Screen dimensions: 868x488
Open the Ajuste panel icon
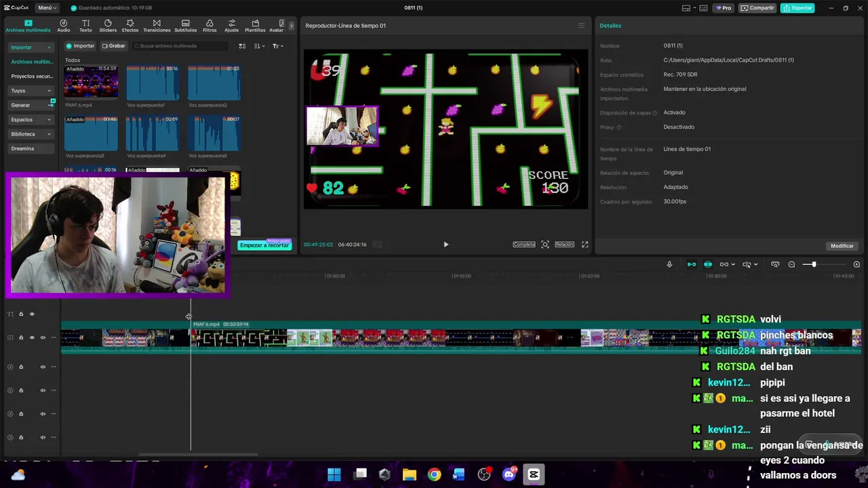pos(232,26)
